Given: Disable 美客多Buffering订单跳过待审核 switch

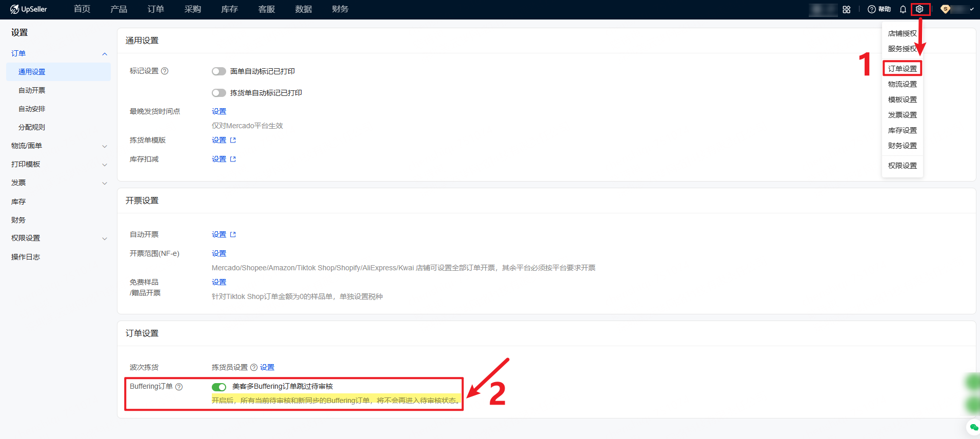Looking at the screenshot, I should point(219,387).
